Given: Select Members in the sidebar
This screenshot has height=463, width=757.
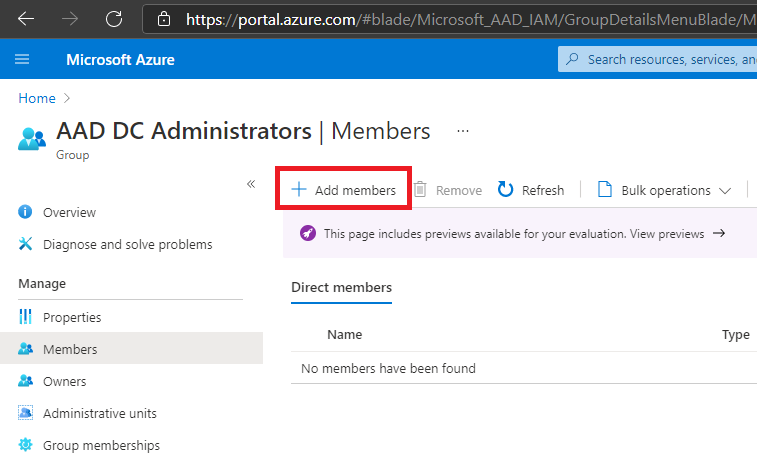Looking at the screenshot, I should tap(131, 348).
